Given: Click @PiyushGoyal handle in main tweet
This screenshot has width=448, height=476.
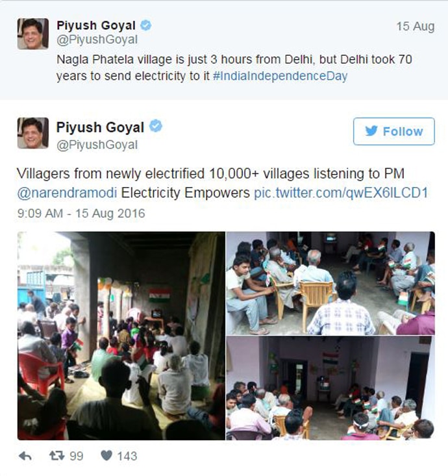Looking at the screenshot, I should pos(97,145).
